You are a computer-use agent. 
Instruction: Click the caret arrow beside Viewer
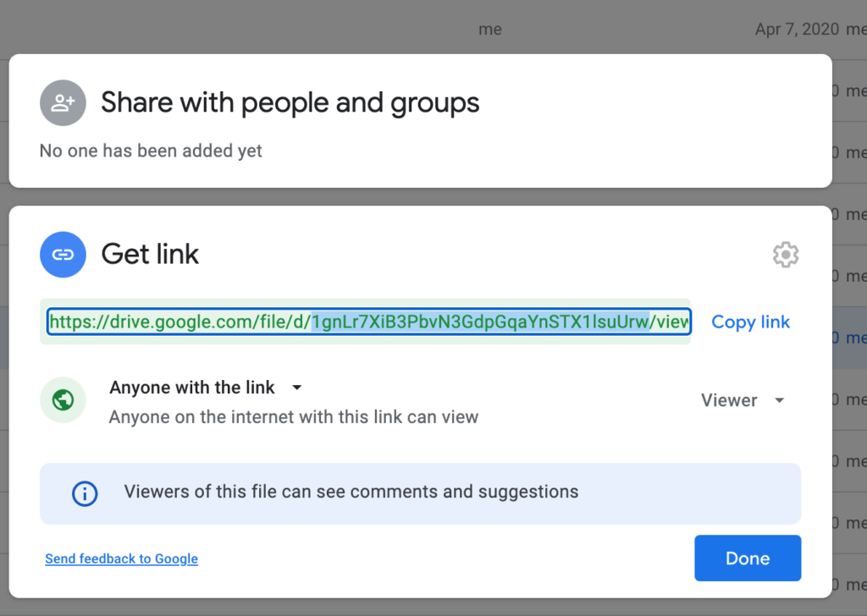780,400
